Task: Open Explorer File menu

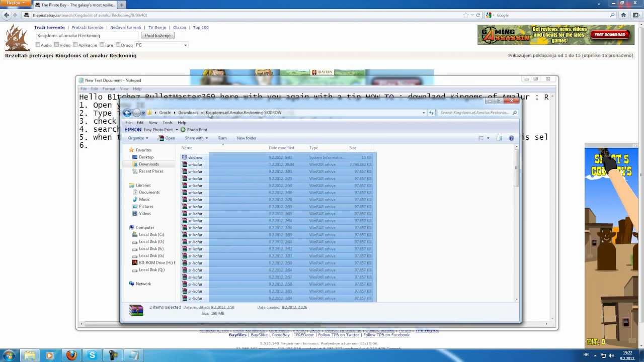Action: (128, 123)
